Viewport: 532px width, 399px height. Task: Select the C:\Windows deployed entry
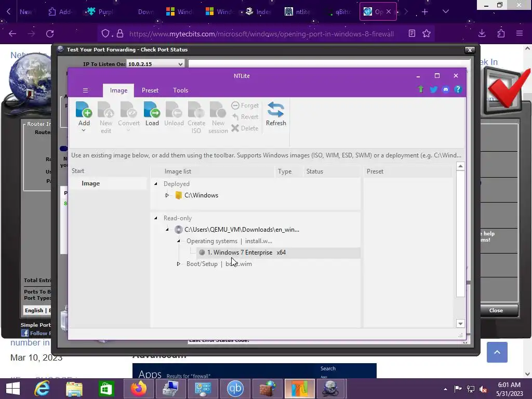point(201,195)
